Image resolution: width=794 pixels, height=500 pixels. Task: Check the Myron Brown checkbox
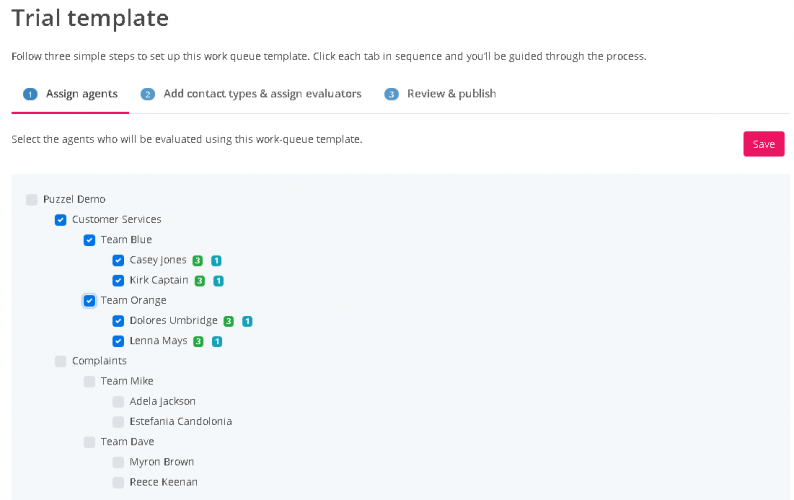[x=119, y=462]
